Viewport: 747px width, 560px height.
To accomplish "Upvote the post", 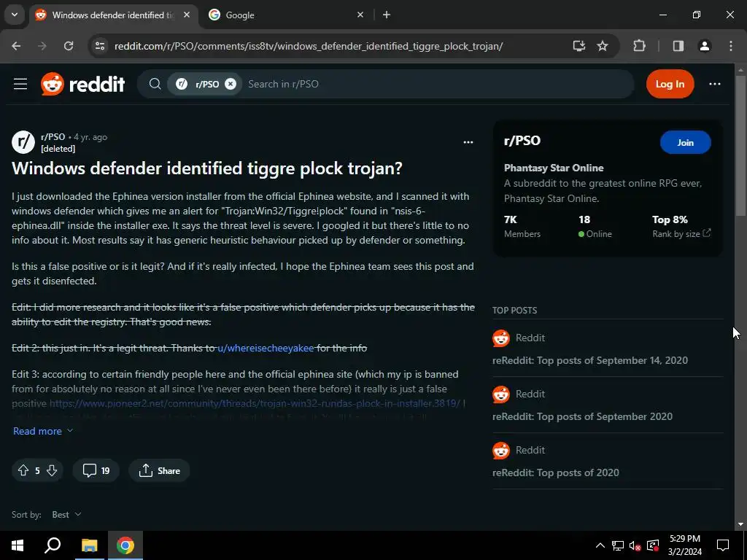I will click(x=23, y=471).
